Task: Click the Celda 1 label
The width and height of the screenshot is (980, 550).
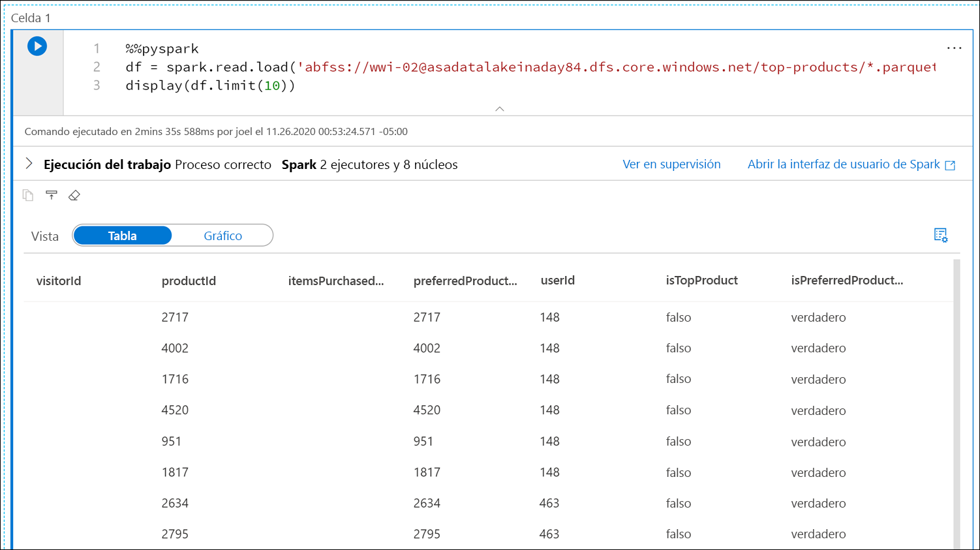Action: [x=31, y=18]
